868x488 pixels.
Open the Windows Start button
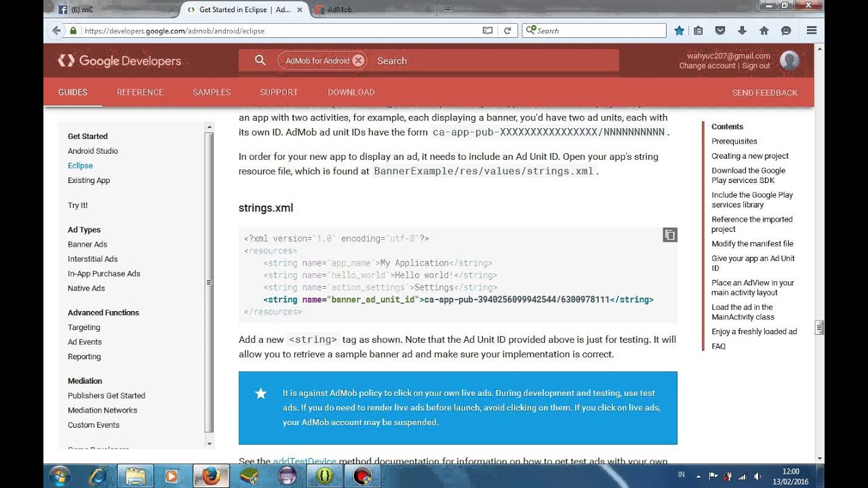coord(60,476)
